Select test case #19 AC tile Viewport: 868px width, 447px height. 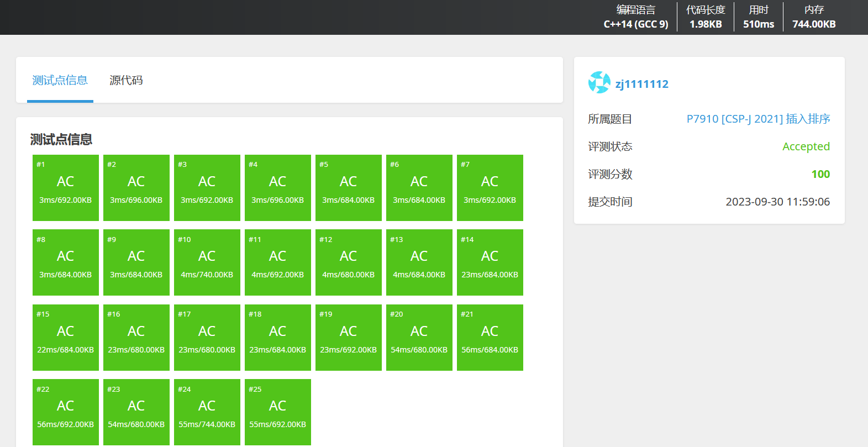tap(349, 338)
